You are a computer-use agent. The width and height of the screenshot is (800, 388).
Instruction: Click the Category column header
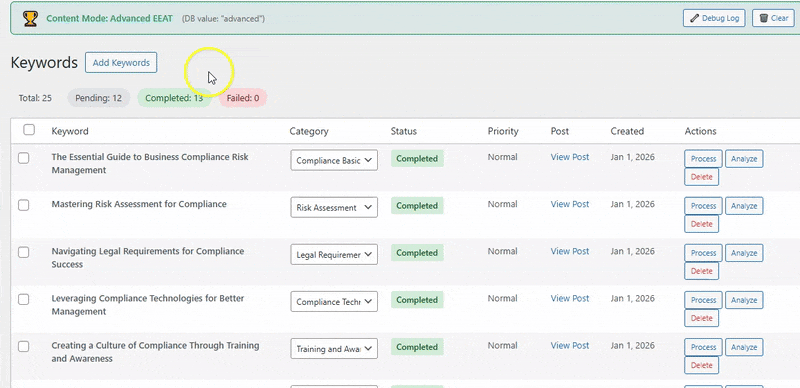[x=309, y=131]
